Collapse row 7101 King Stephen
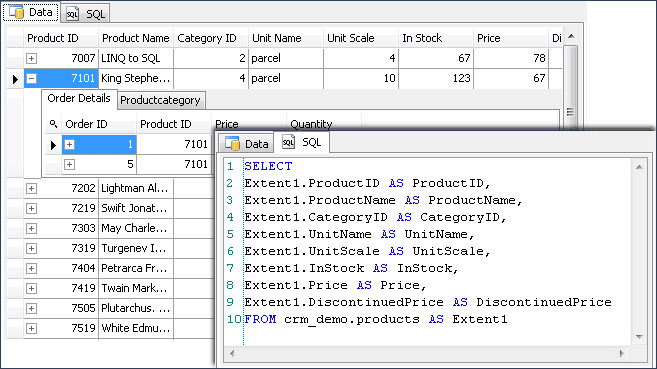657x369 pixels. [x=31, y=78]
